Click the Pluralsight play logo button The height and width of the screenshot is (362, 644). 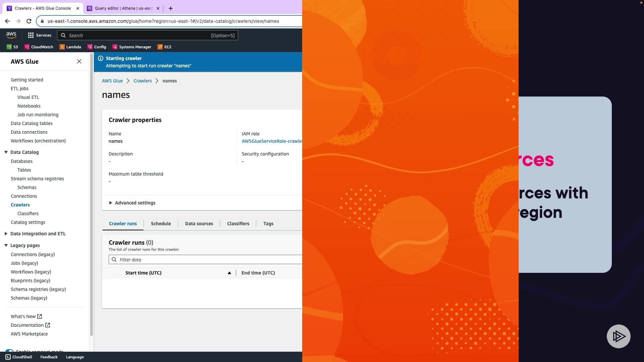pos(619,336)
